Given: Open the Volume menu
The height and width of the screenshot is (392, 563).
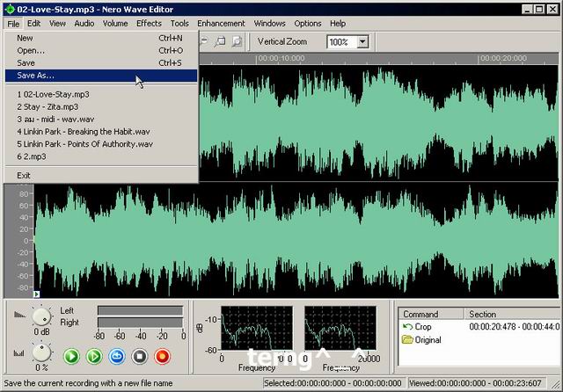Looking at the screenshot, I should tap(115, 24).
